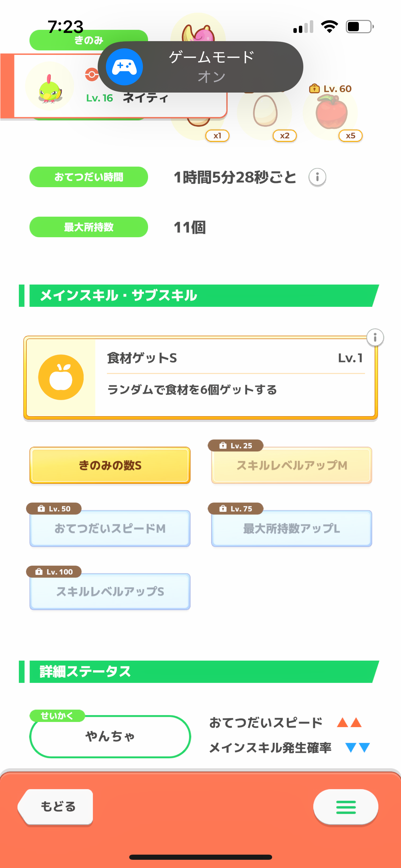Tap the orange apple main skill icon
The width and height of the screenshot is (401, 868).
[61, 377]
